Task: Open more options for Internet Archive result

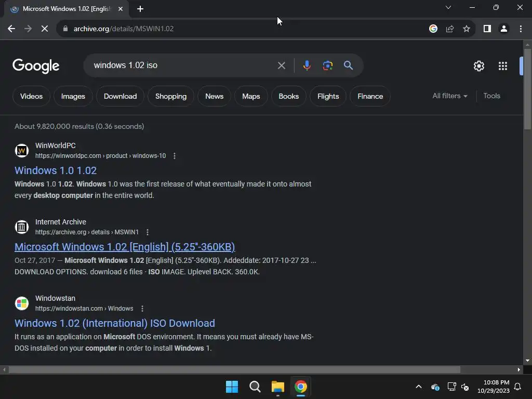Action: click(x=147, y=232)
